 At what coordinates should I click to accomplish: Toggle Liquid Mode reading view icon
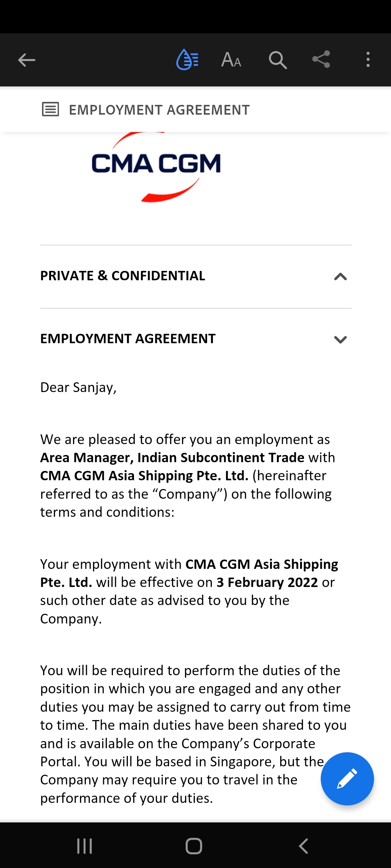pyautogui.click(x=187, y=59)
